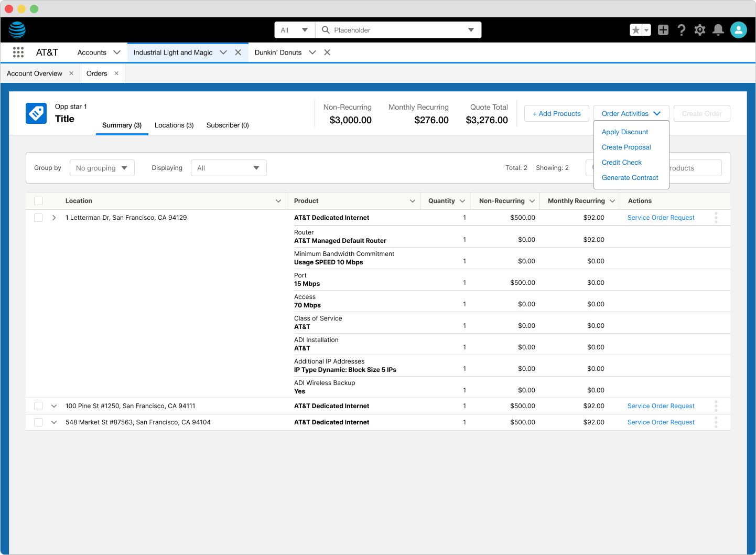
Task: Open row menu for 100 Pine St
Action: coord(716,406)
